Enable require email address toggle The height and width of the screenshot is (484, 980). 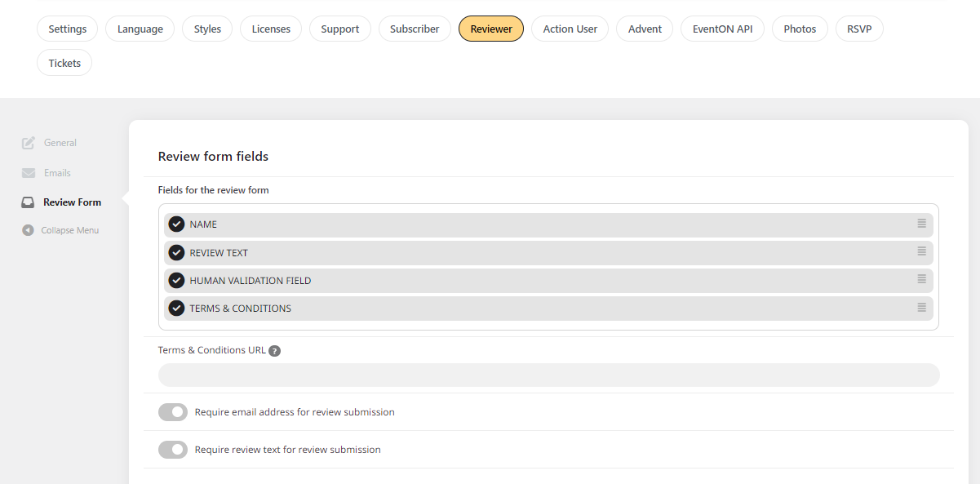(x=173, y=412)
